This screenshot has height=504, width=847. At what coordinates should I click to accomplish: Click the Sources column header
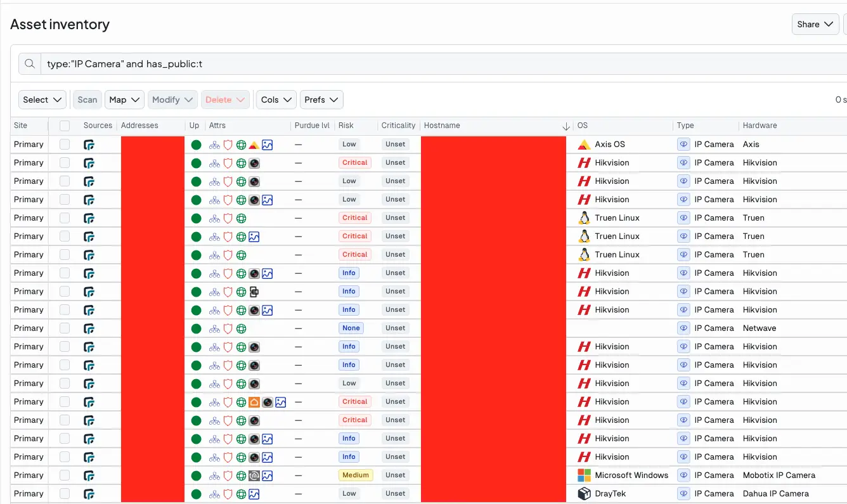(98, 126)
